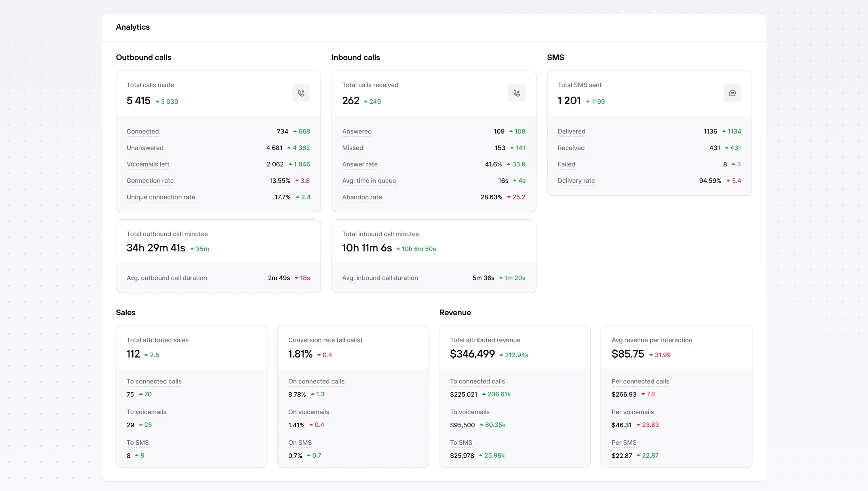868x491 pixels.
Task: Click the Avg revenue per interaction label
Action: tap(652, 340)
